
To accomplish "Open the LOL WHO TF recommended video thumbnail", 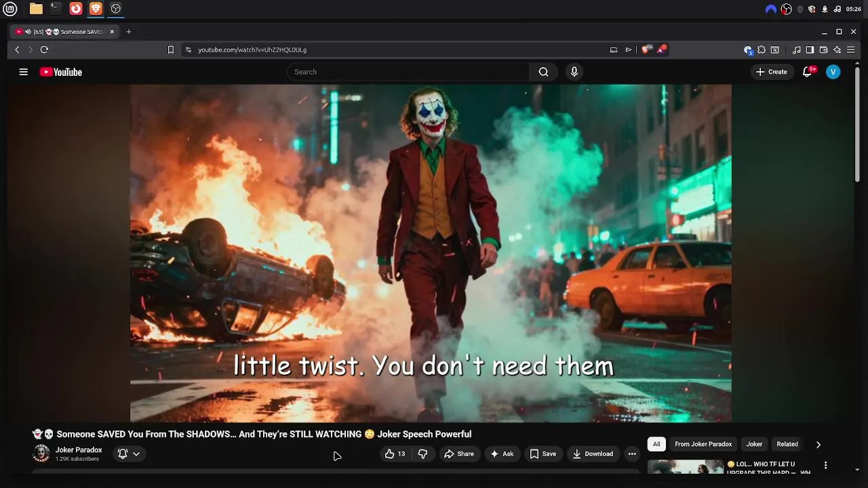I will click(686, 468).
